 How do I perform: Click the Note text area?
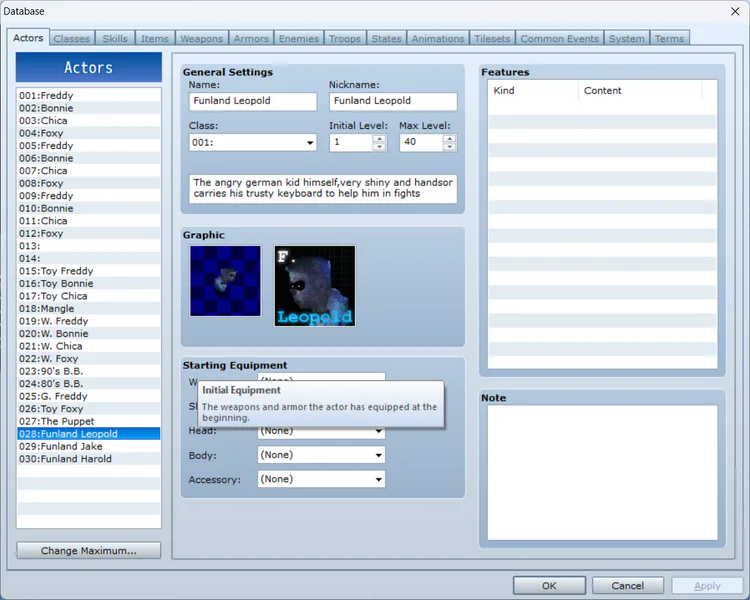coord(602,473)
